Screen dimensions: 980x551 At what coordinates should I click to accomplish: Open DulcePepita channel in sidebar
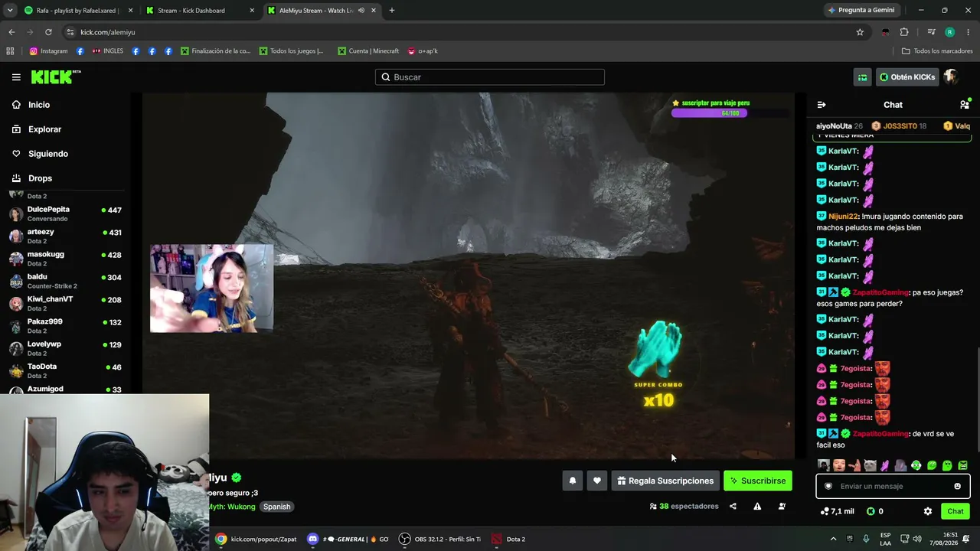click(65, 214)
